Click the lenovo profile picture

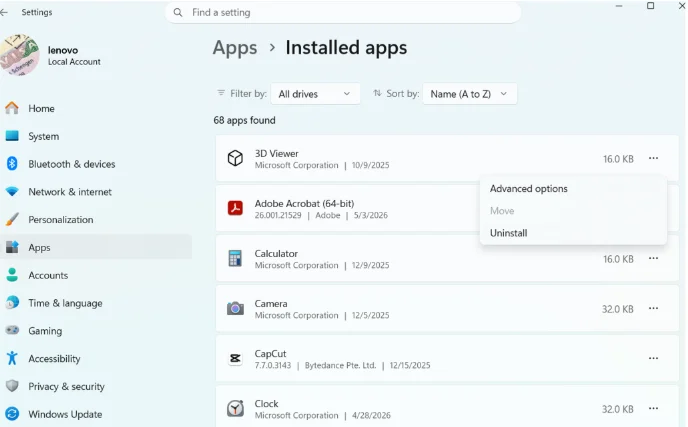point(19,55)
